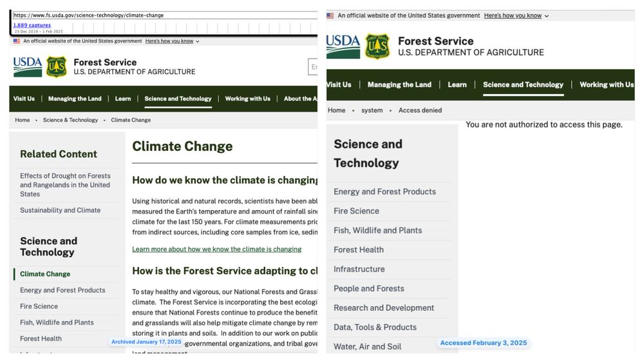The width and height of the screenshot is (644, 363).
Task: Click 'Forest Service' title text in left header
Action: tap(105, 62)
